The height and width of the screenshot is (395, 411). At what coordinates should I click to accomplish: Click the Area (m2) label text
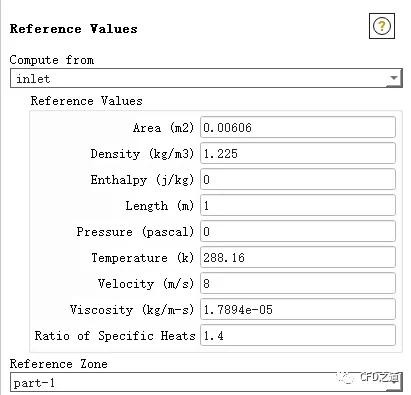163,128
